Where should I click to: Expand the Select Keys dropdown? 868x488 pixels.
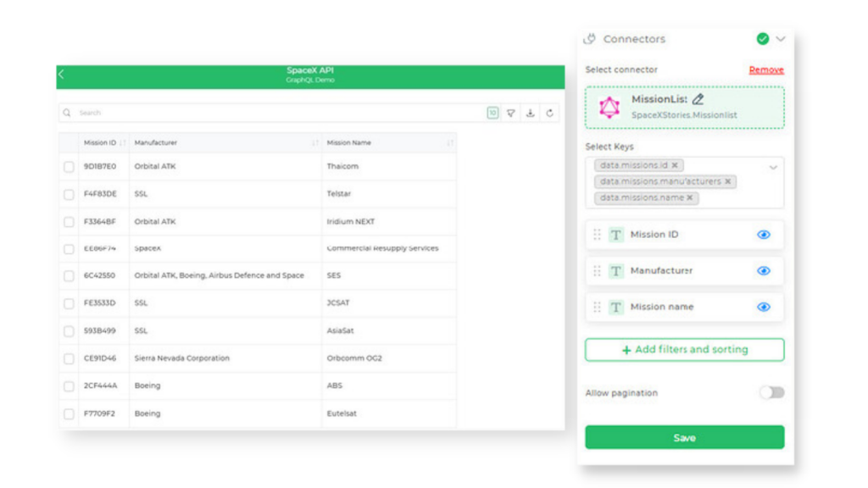pyautogui.click(x=773, y=168)
